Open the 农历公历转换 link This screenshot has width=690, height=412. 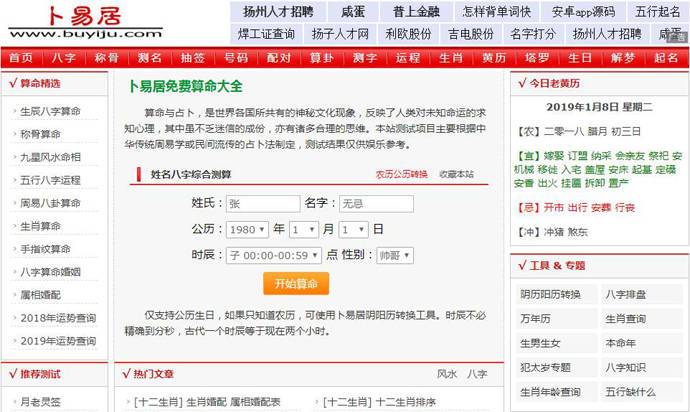[401, 174]
